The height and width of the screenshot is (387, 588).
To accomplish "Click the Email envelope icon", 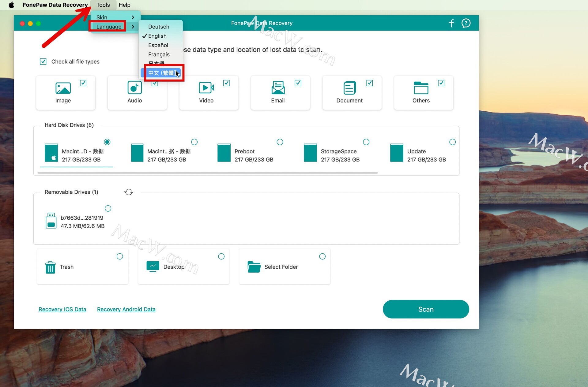I will [278, 88].
